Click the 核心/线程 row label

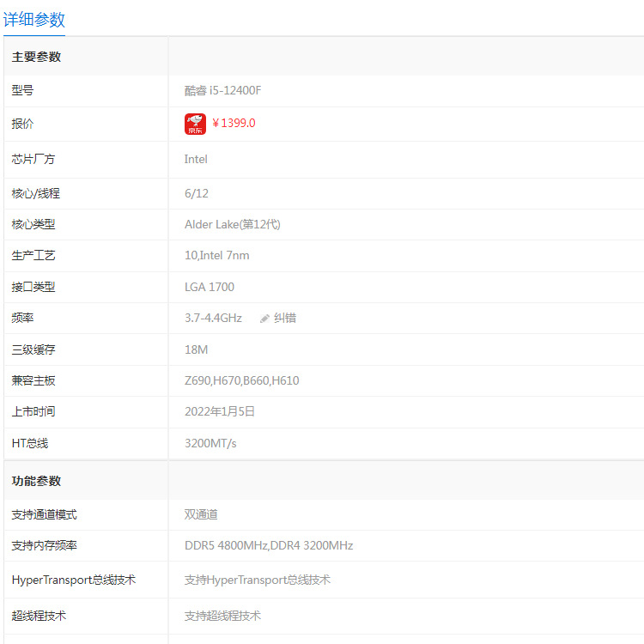coord(36,193)
